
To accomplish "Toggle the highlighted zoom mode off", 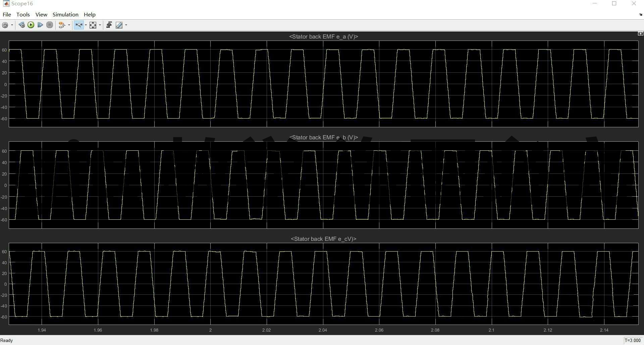I will pyautogui.click(x=78, y=25).
